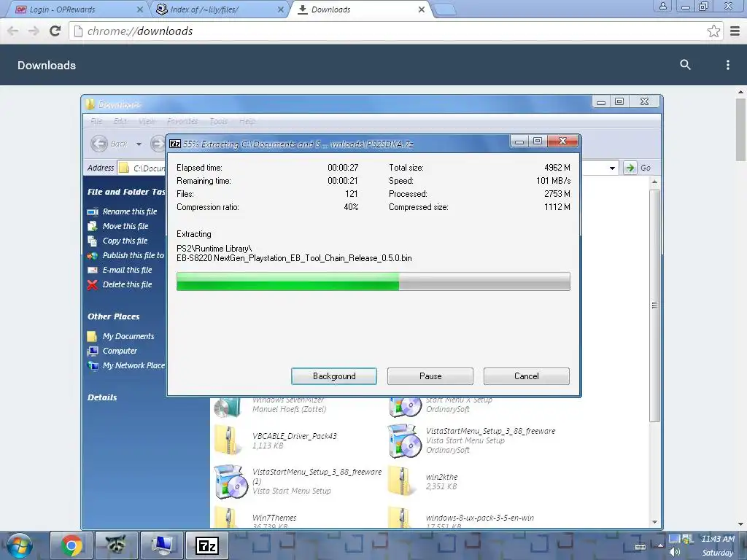Close the Index of /~lily/files/ tab
The width and height of the screenshot is (747, 560).
tap(281, 9)
